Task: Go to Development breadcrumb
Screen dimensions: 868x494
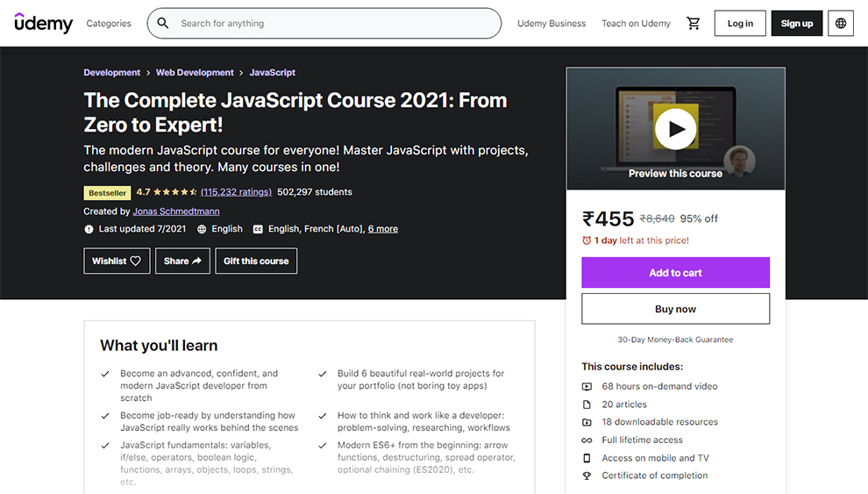Action: click(112, 73)
